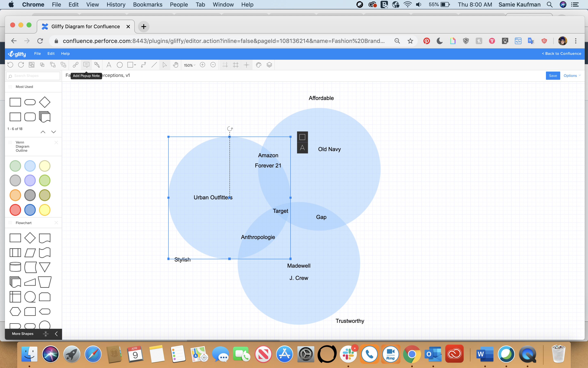Bookmark this page with the star icon

[410, 41]
